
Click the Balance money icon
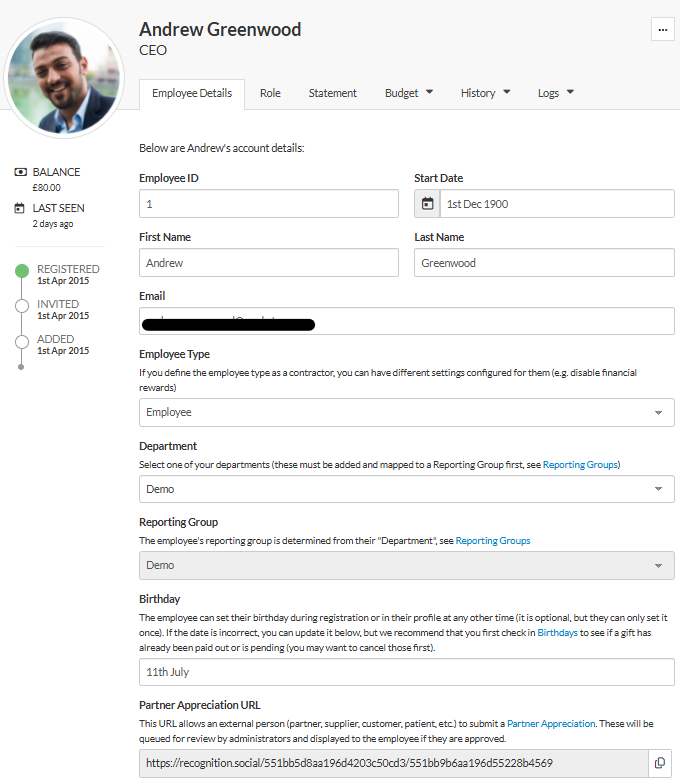(20, 172)
